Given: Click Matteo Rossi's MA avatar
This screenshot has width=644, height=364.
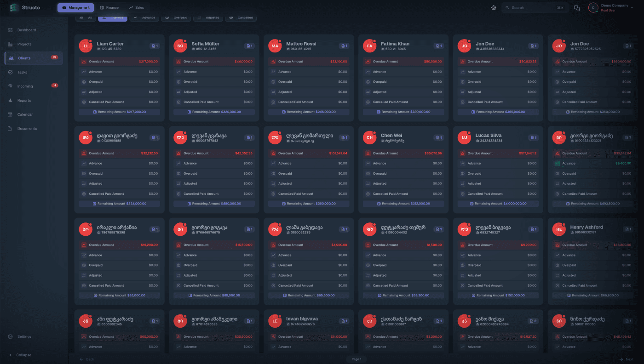Looking at the screenshot, I should [x=275, y=46].
